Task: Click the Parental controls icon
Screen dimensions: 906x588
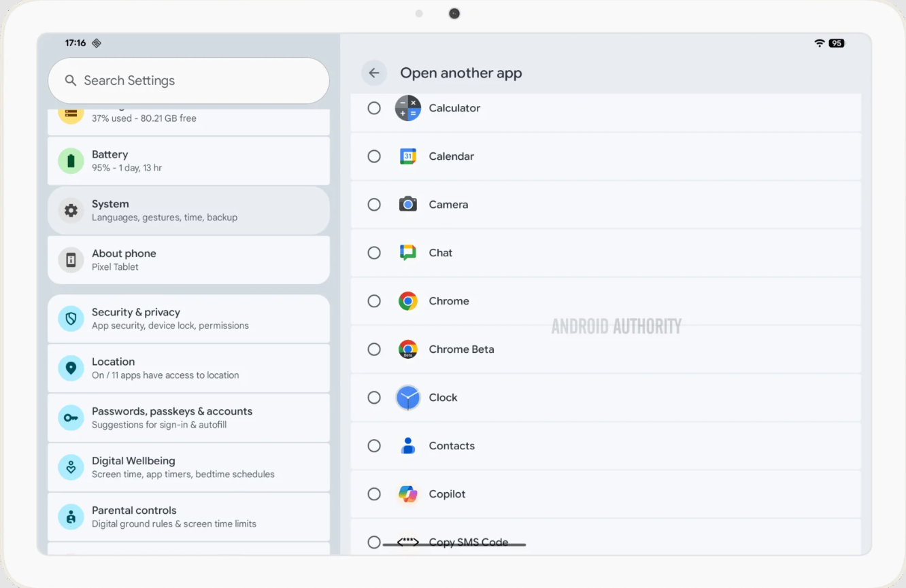Action: click(71, 517)
